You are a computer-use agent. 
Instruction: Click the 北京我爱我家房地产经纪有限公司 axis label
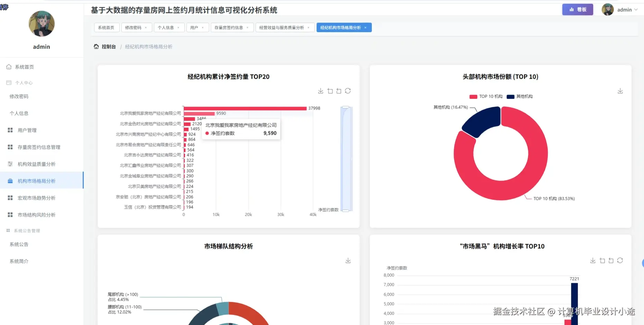150,113
